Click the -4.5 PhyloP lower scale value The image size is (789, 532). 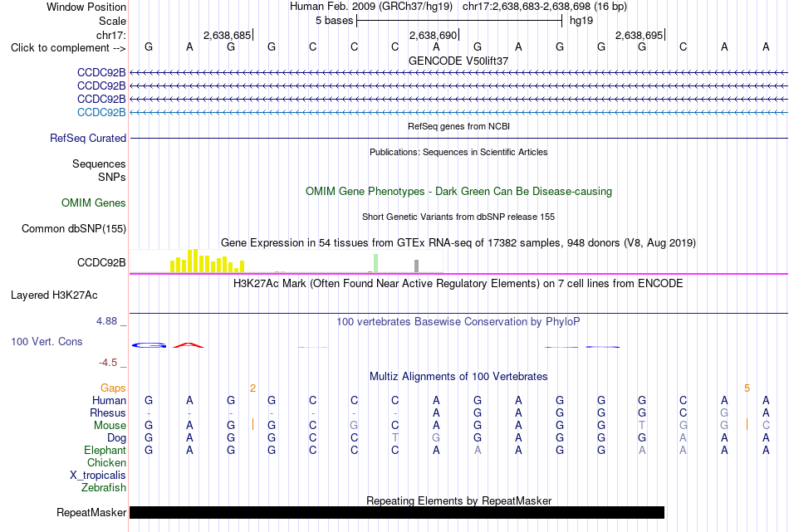click(x=108, y=363)
